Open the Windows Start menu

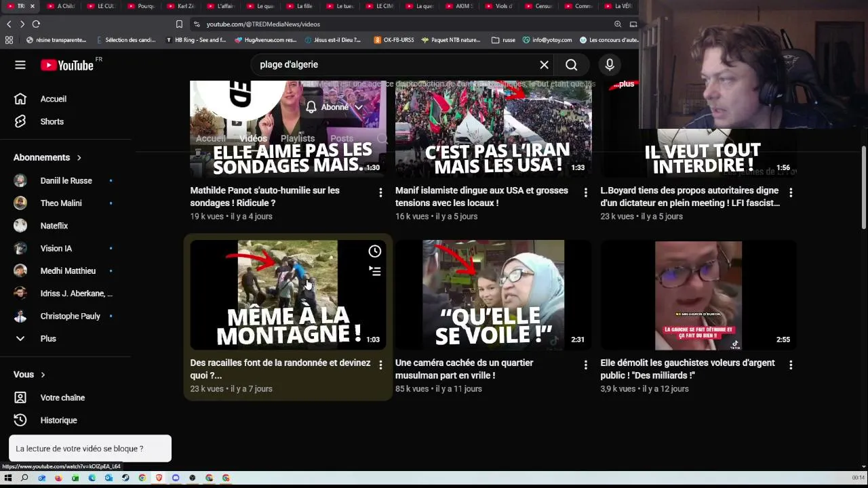[x=8, y=478]
